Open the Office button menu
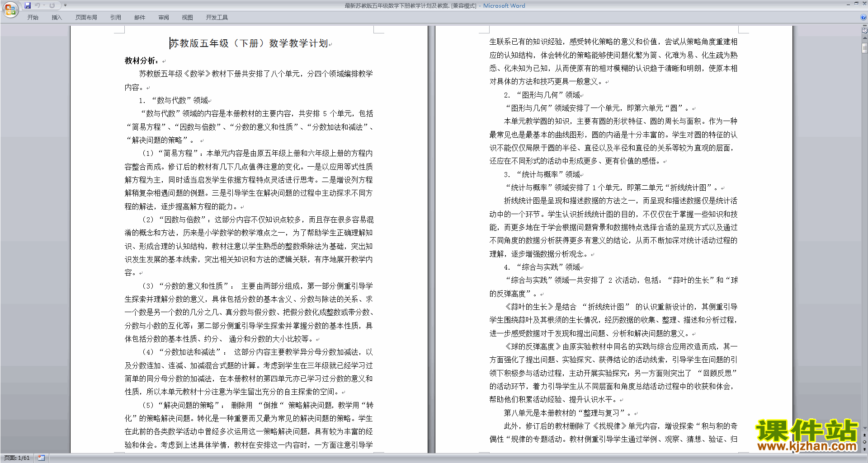The height and width of the screenshot is (463, 868). 10,9
